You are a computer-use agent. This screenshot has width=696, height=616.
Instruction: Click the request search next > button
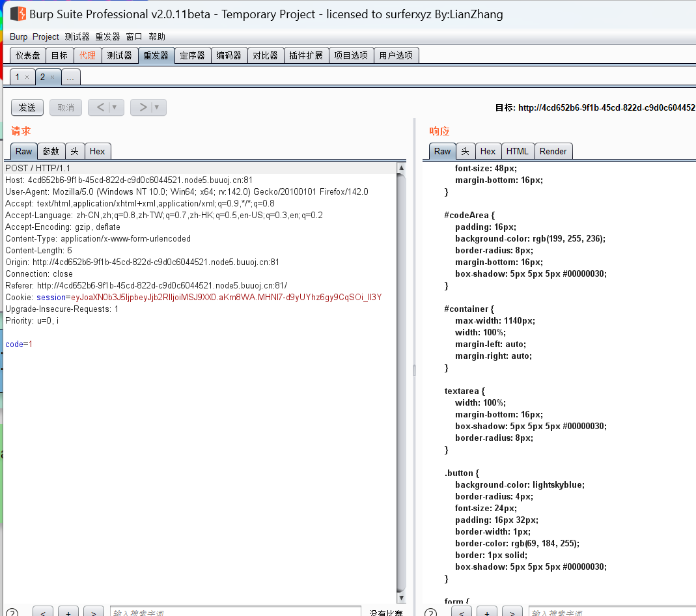pos(94,613)
